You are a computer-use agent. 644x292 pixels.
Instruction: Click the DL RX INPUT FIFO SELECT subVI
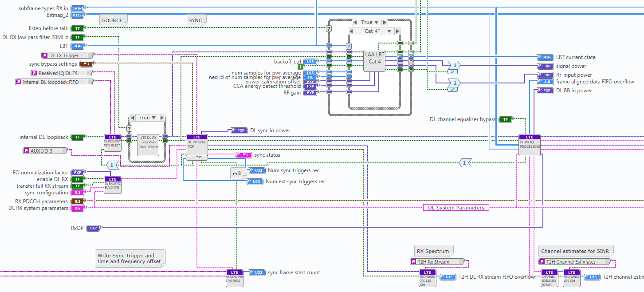(112, 143)
